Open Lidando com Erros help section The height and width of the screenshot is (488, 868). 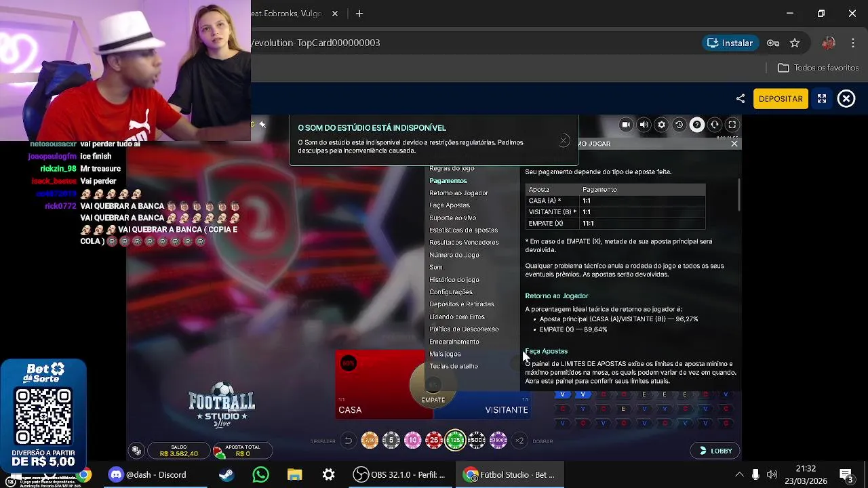457,317
